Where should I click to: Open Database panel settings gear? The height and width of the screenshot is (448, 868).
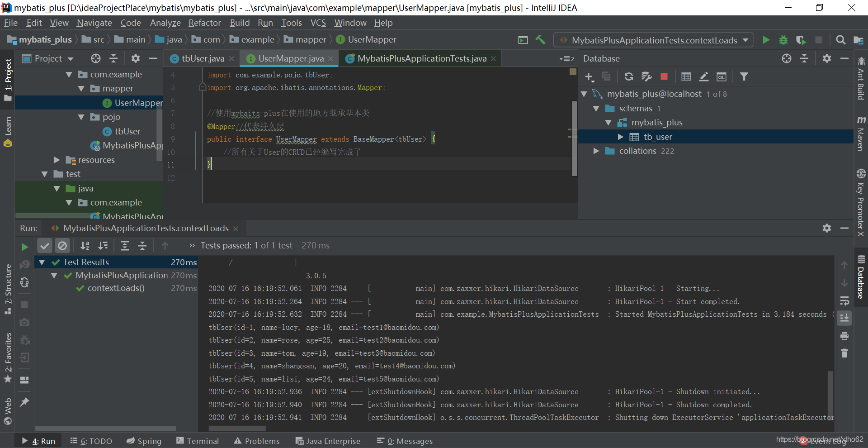pyautogui.click(x=826, y=58)
